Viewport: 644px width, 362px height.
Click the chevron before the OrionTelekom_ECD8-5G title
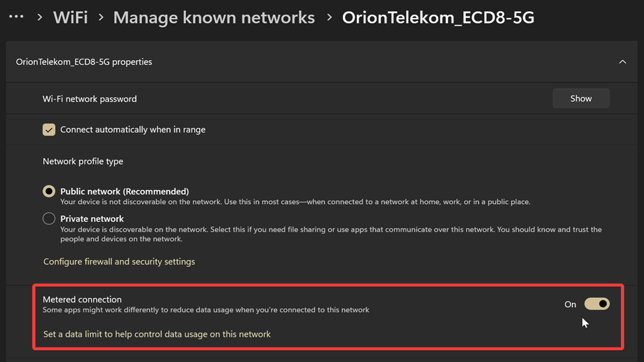tap(329, 18)
